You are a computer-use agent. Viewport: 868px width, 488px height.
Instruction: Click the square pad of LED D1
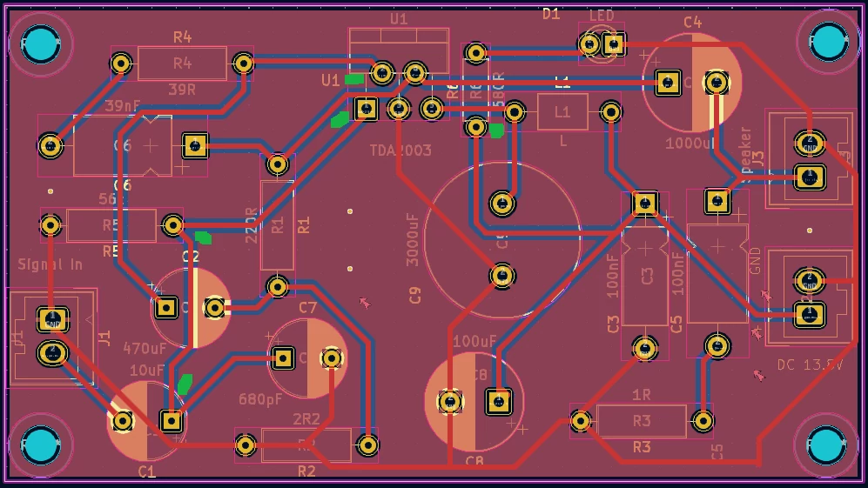614,44
